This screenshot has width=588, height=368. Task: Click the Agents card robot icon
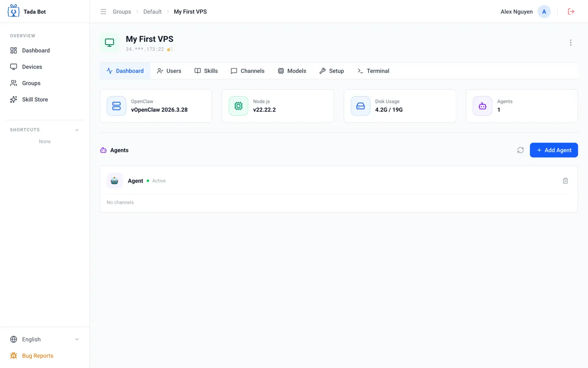point(482,106)
